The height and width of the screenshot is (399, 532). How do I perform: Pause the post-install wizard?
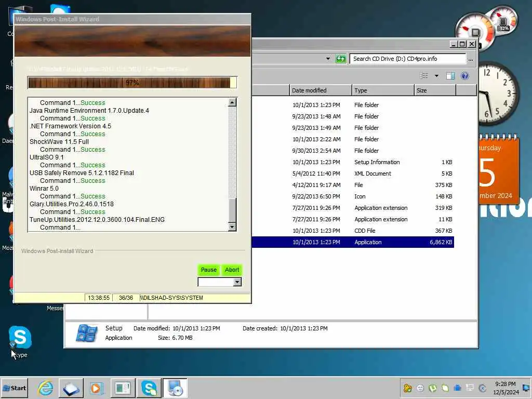pyautogui.click(x=209, y=270)
